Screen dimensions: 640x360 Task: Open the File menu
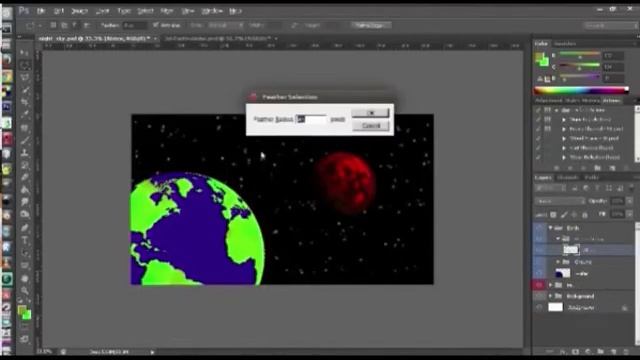coord(41,11)
